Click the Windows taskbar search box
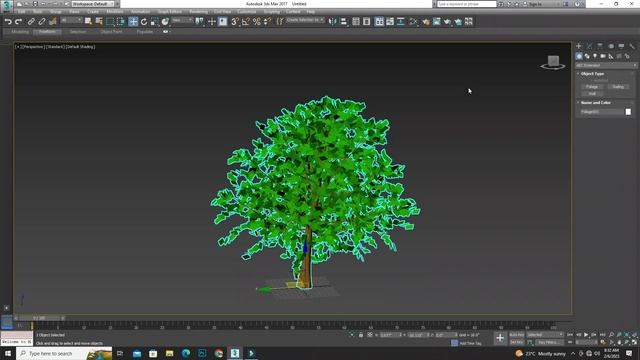 click(64, 353)
